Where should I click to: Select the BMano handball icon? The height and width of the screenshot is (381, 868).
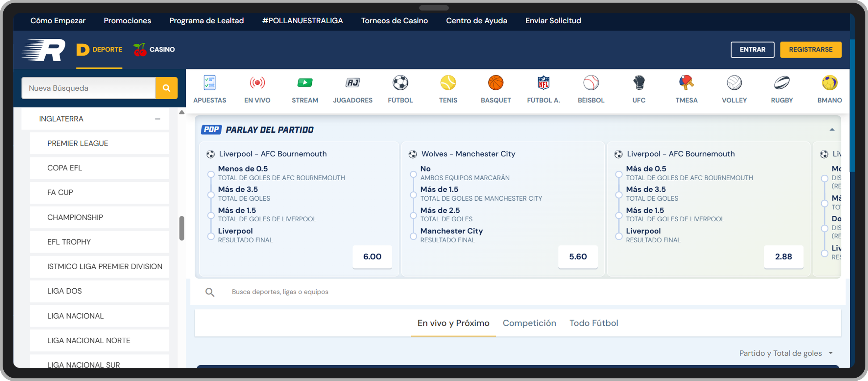pyautogui.click(x=829, y=83)
